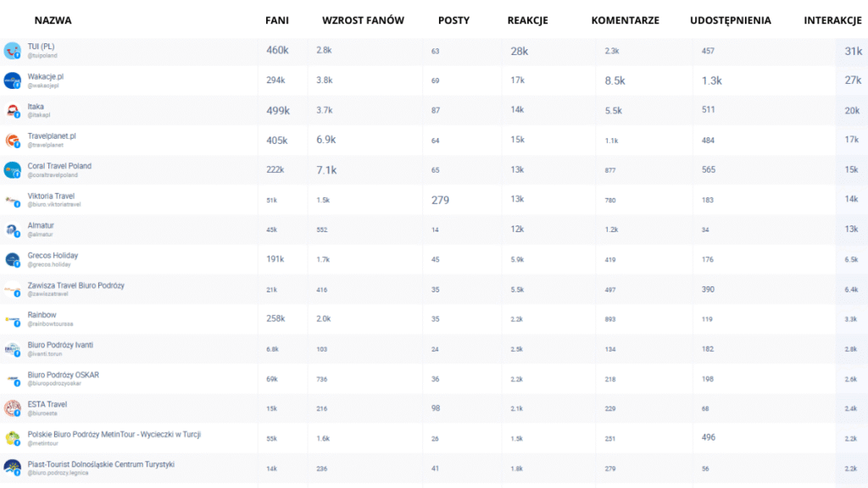Sort table by FANI column header
Screen dimensions: 868x488
(277, 20)
